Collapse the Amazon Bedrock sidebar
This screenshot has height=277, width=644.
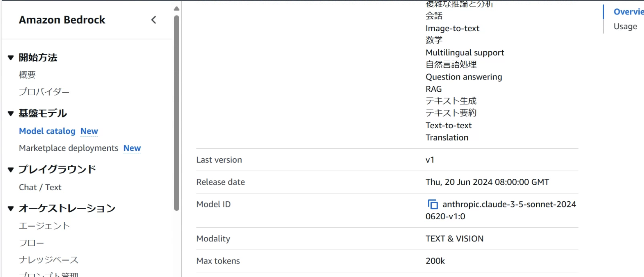(153, 20)
